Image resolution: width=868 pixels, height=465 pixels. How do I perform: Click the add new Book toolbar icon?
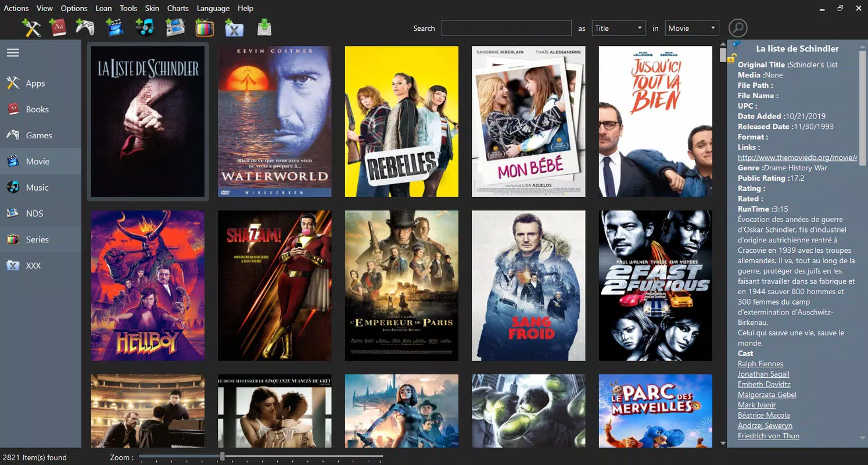pos(58,27)
